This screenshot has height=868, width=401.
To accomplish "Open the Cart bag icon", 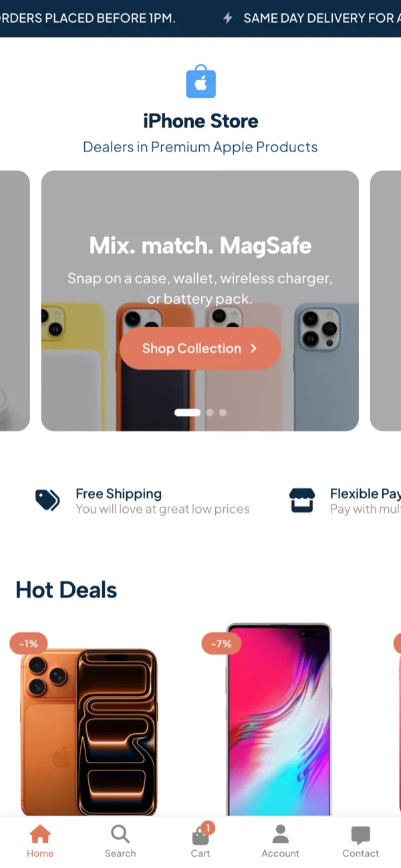I will click(200, 835).
